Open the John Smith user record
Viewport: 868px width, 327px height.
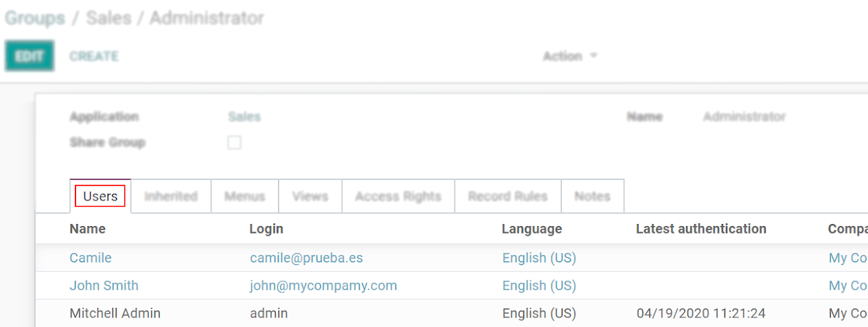[104, 286]
